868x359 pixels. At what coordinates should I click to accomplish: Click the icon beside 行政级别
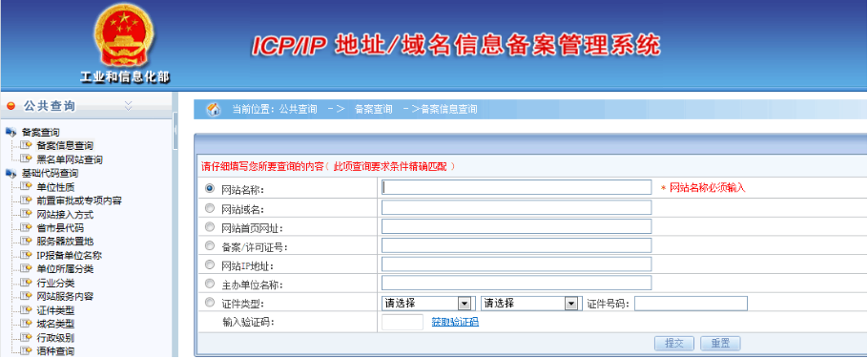[26, 337]
